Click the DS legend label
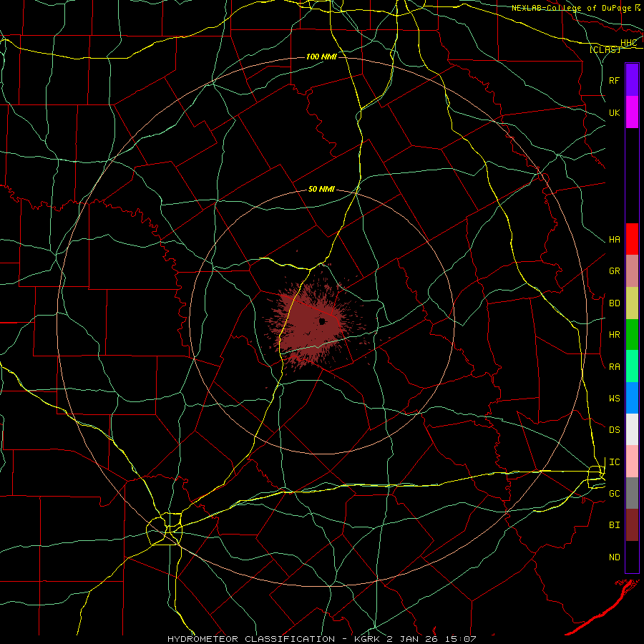The width and height of the screenshot is (644, 644). tap(615, 429)
